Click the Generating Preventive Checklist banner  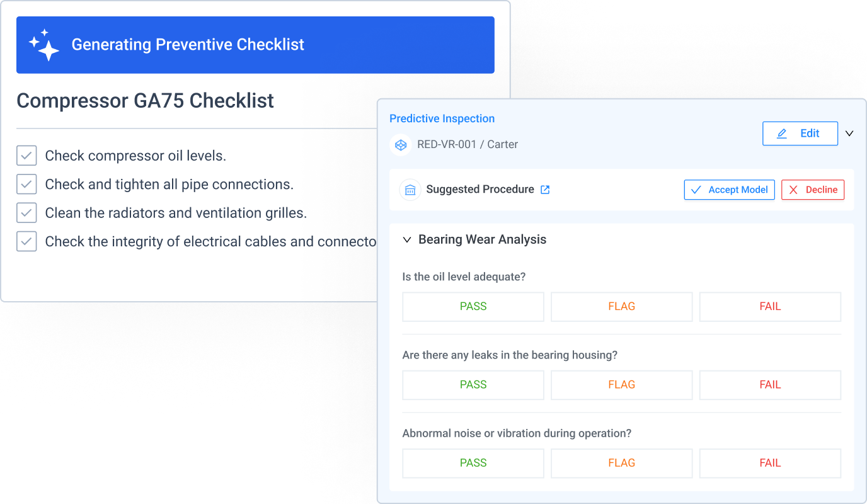pyautogui.click(x=255, y=45)
